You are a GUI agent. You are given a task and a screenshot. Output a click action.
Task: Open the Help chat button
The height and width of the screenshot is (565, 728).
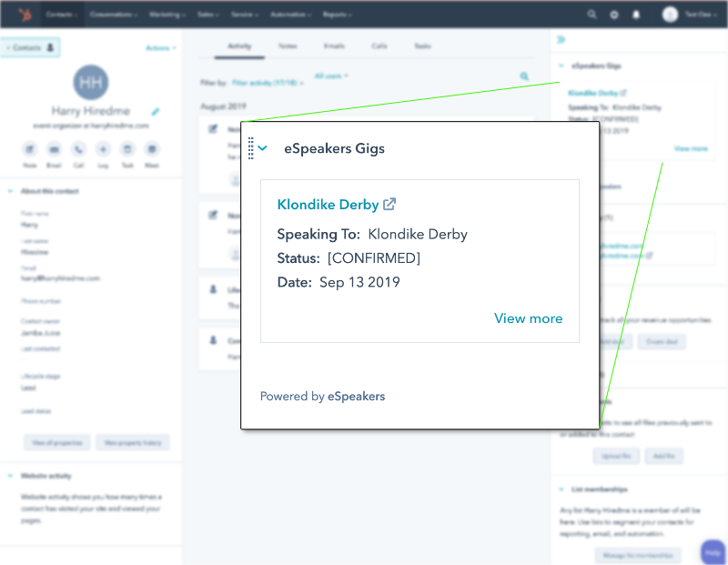point(713,552)
